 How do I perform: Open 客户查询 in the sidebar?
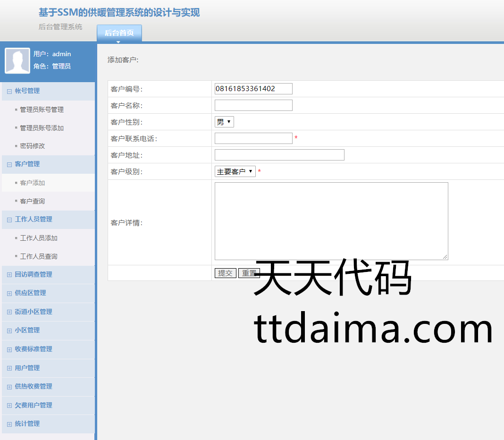tap(33, 201)
